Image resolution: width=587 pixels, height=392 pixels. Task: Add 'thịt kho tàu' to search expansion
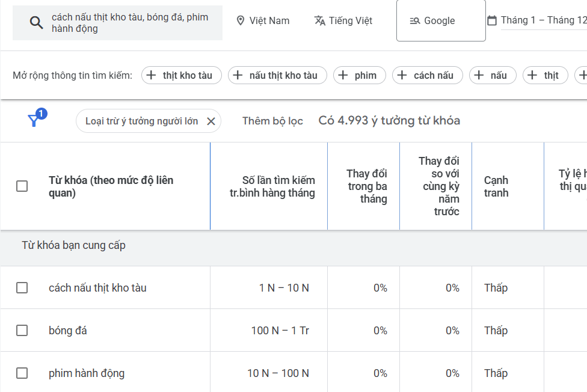182,75
